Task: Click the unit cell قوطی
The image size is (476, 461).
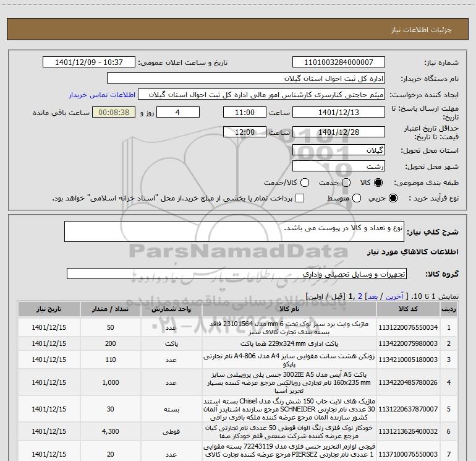Action: pyautogui.click(x=171, y=431)
